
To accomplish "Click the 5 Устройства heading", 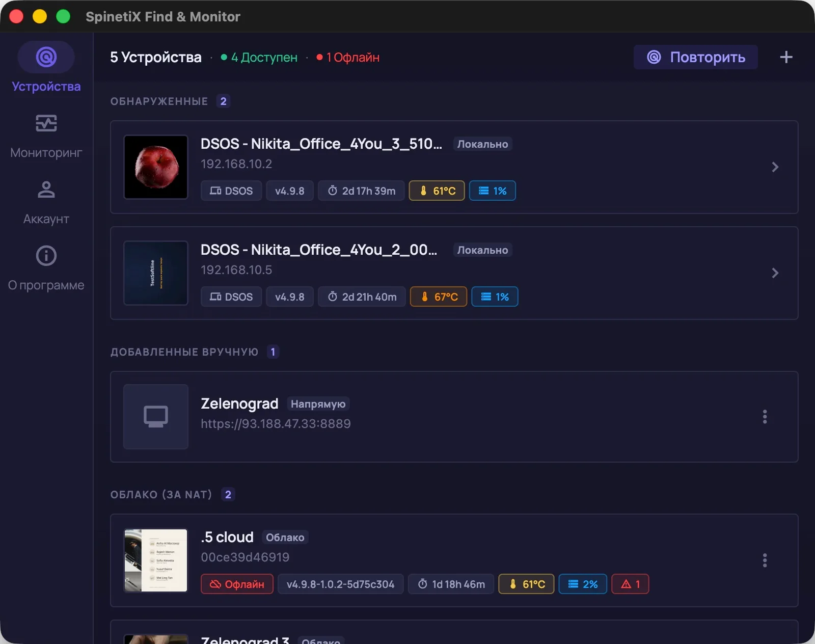I will 156,58.
